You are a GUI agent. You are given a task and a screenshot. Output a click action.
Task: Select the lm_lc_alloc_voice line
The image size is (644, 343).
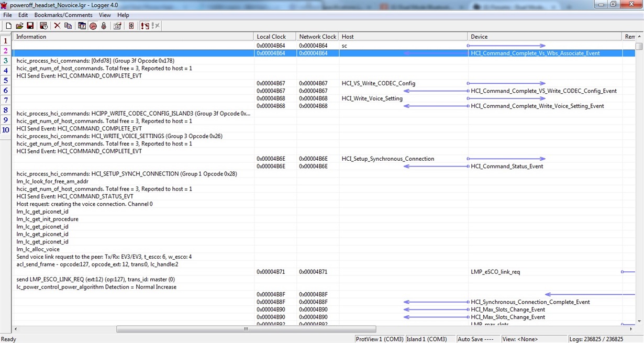tap(38, 249)
